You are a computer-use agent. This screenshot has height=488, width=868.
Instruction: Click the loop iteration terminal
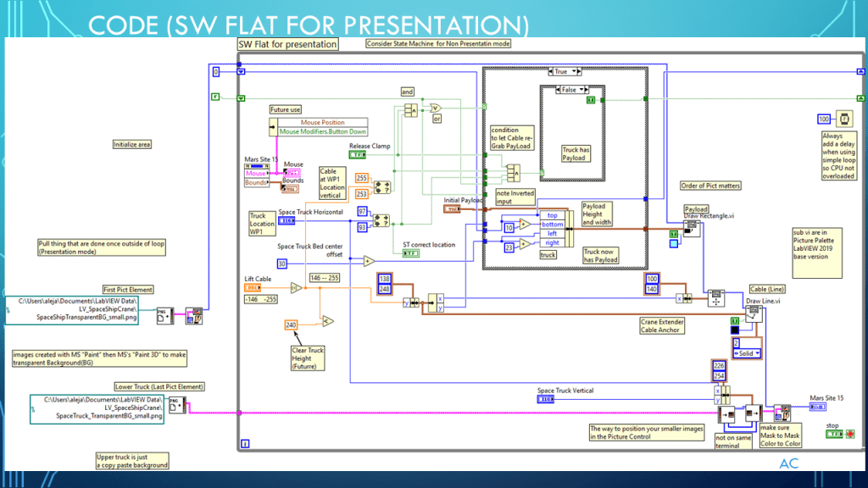pos(245,442)
